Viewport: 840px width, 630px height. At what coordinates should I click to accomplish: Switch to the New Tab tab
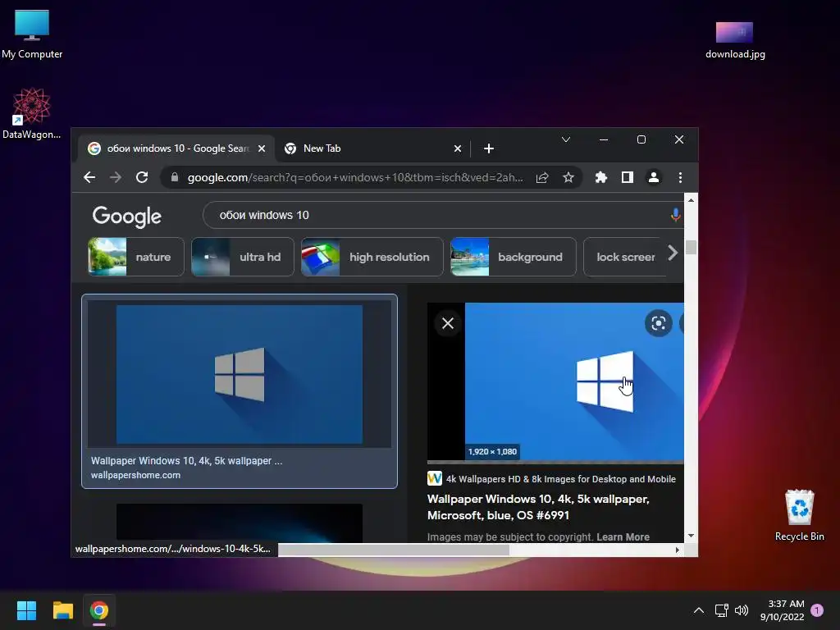point(372,148)
